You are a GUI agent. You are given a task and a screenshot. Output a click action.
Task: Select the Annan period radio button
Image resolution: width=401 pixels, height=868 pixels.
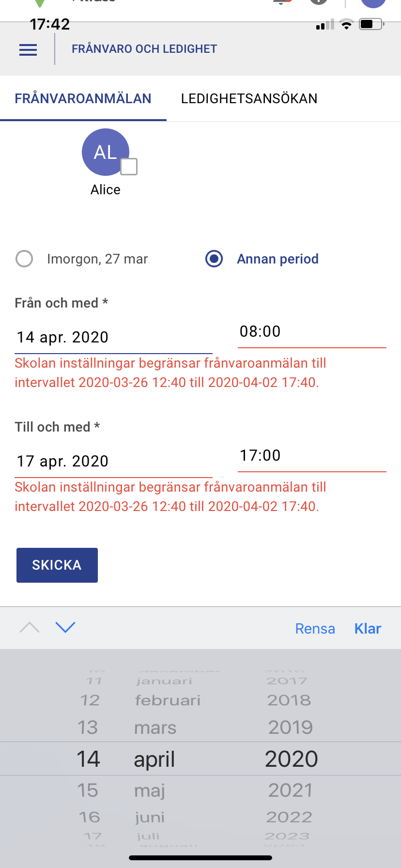(x=214, y=259)
